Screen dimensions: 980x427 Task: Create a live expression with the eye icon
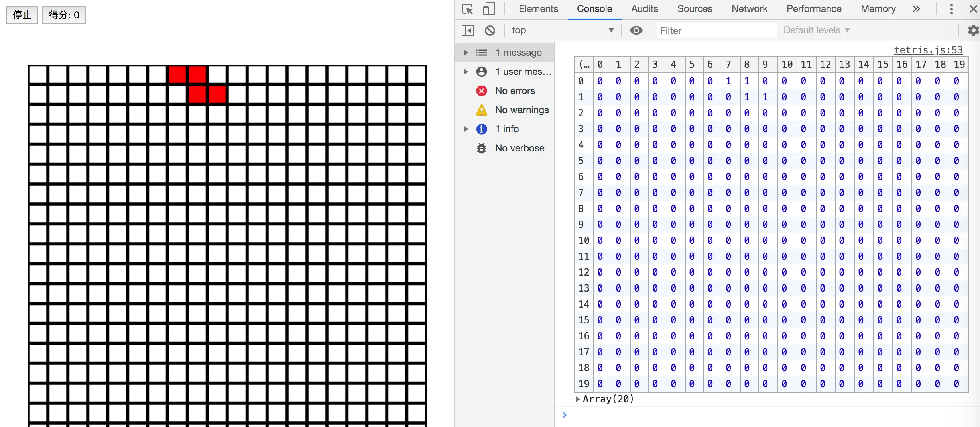[x=636, y=30]
